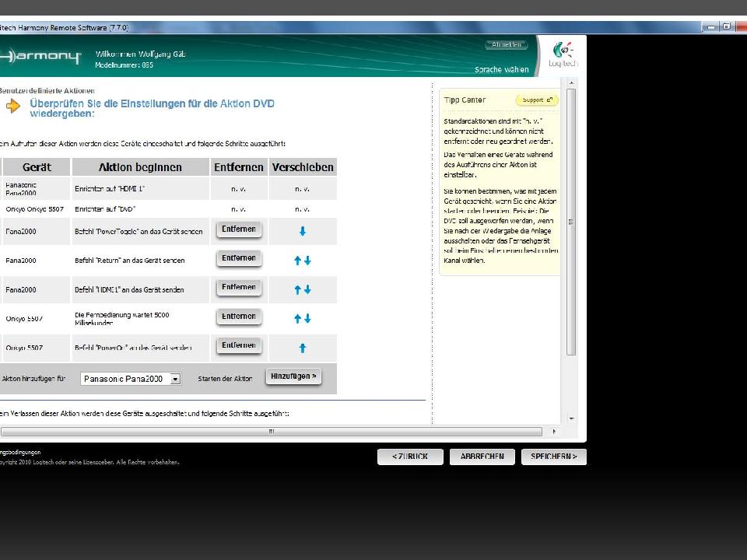Click move-down arrow for PowerToggle command row
Image resolution: width=747 pixels, height=560 pixels.
point(303,232)
